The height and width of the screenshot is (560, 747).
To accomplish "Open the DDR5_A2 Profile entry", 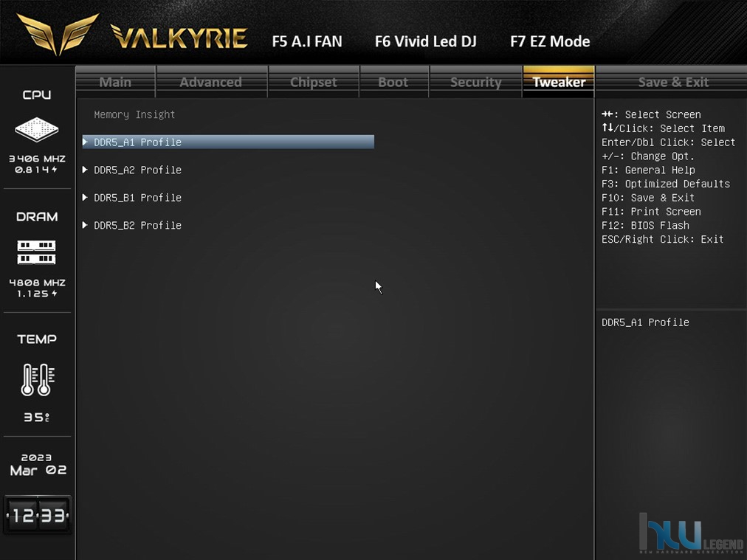I will coord(138,170).
